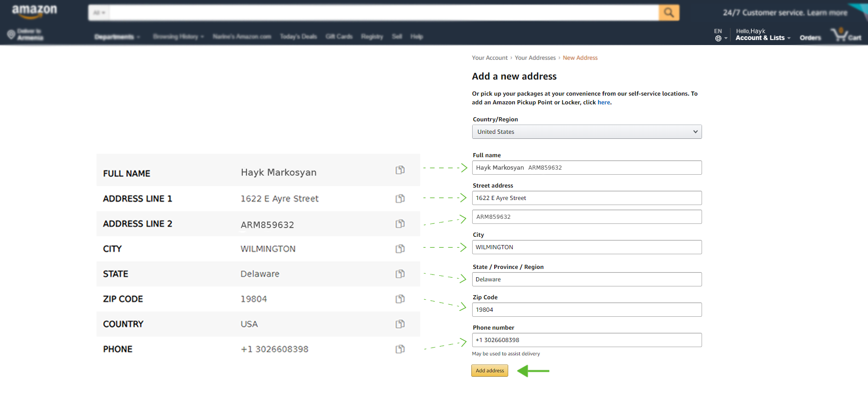Follow the 'here' Pickup Point link

coord(604,103)
